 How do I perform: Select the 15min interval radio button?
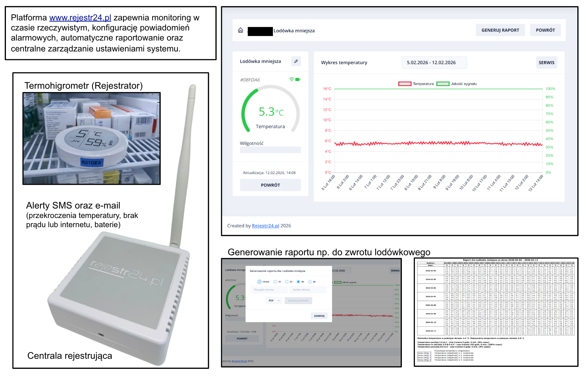260,282
